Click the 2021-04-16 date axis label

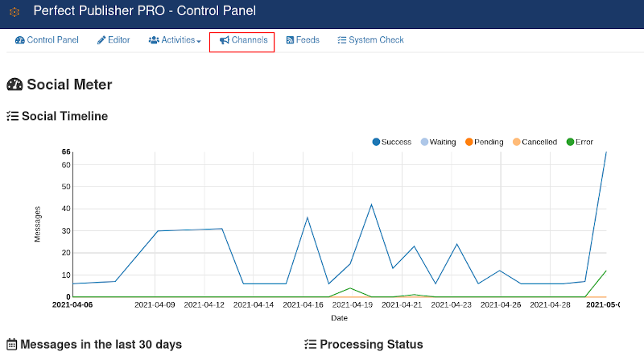click(303, 305)
